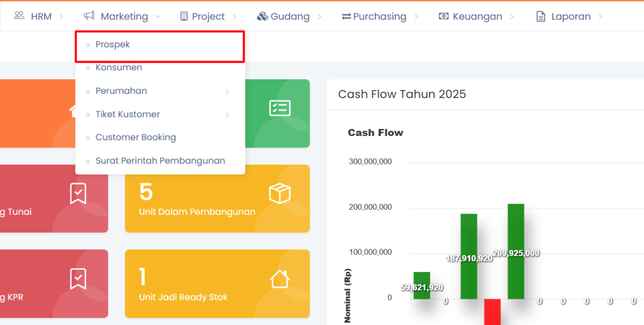
Task: Click the box icon on Unit Dalam Pembangunan card
Action: tap(279, 194)
